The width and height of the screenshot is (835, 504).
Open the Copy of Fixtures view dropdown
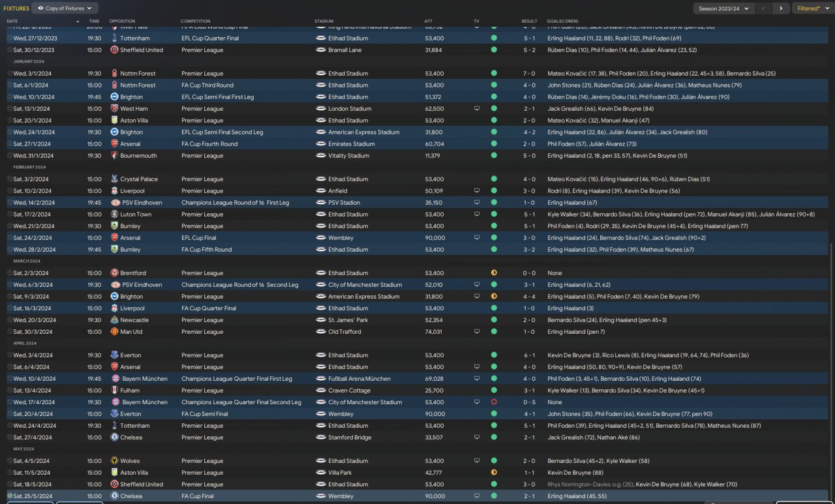pos(65,8)
